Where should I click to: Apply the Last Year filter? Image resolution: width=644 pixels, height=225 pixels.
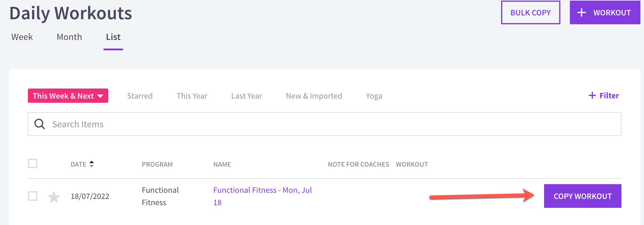pyautogui.click(x=247, y=96)
